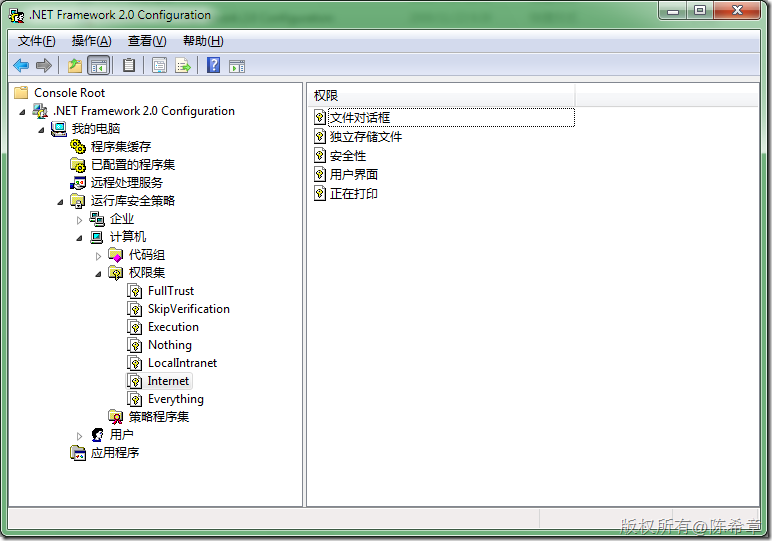Click the Properties toolbar icon
Viewport: 772px width, 541px height.
[x=159, y=65]
